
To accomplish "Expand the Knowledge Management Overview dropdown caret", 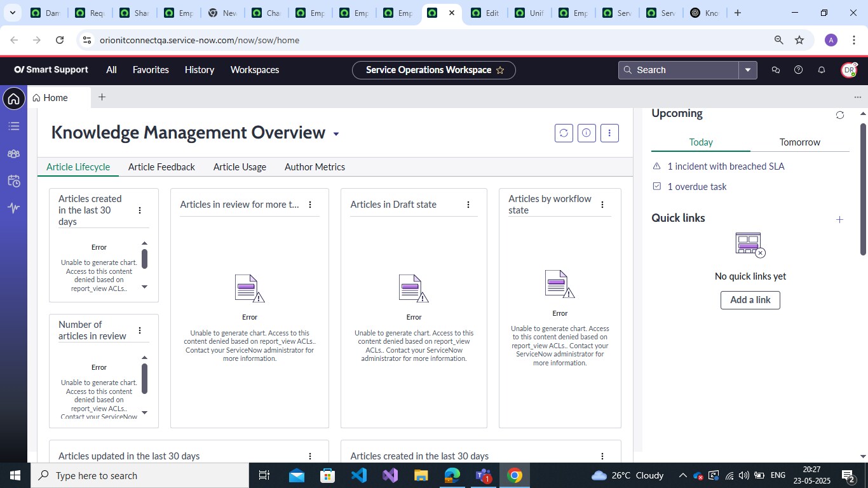I will pos(336,133).
